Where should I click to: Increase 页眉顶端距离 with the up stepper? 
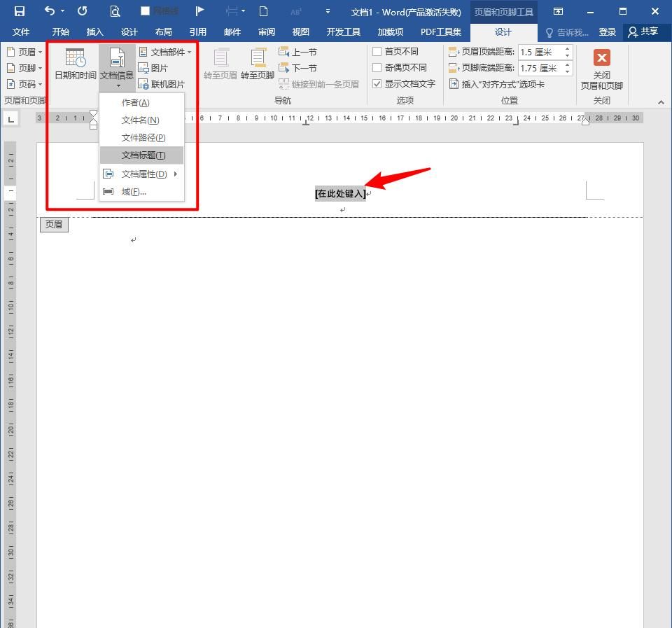click(x=567, y=48)
